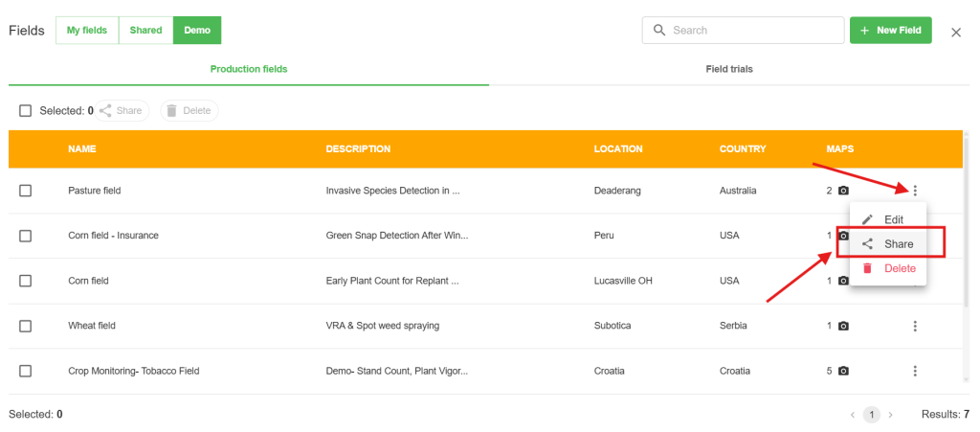Screen dimensions: 980x432
Task: Close the Fields panel with the X icon
Action: [x=955, y=33]
